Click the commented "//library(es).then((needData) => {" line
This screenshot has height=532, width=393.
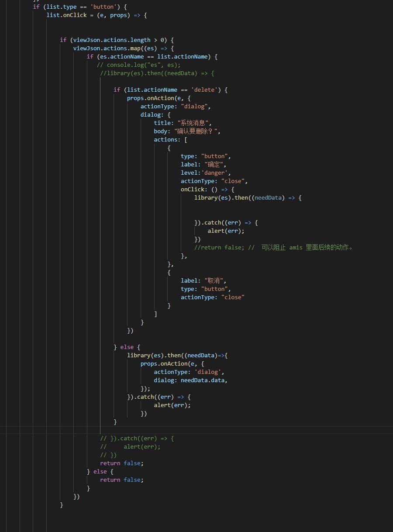click(157, 73)
